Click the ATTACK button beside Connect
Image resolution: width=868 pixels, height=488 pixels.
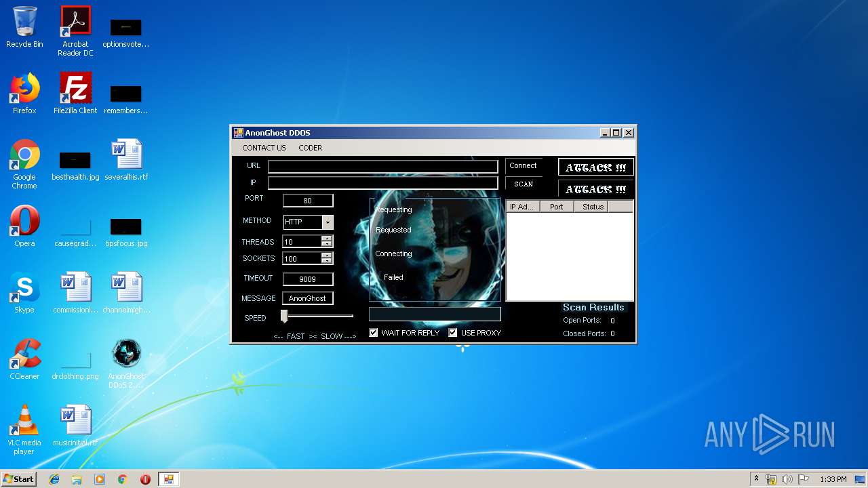(596, 167)
